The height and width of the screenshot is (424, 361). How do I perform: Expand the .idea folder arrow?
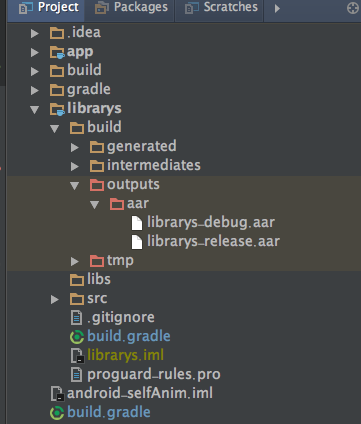(35, 33)
